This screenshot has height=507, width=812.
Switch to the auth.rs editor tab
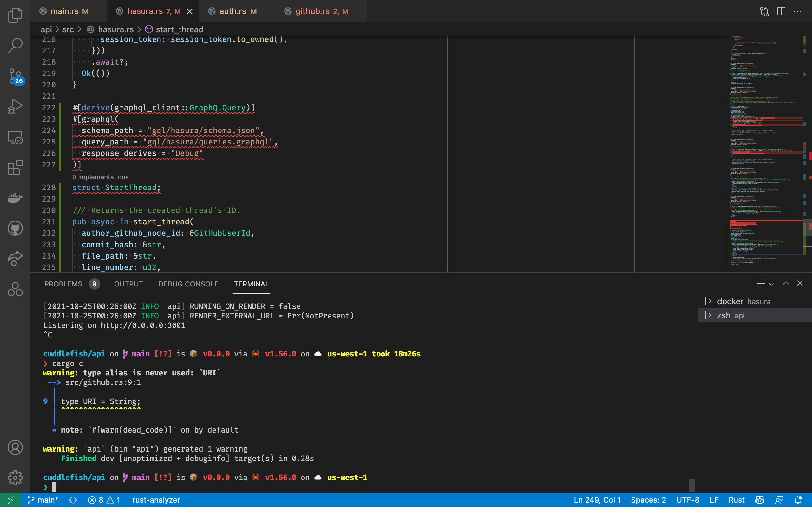(232, 11)
